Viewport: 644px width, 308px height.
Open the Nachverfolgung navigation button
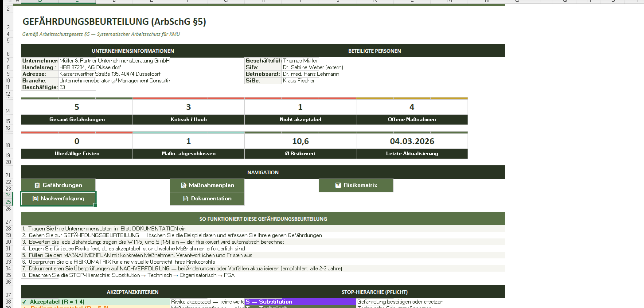[58, 199]
